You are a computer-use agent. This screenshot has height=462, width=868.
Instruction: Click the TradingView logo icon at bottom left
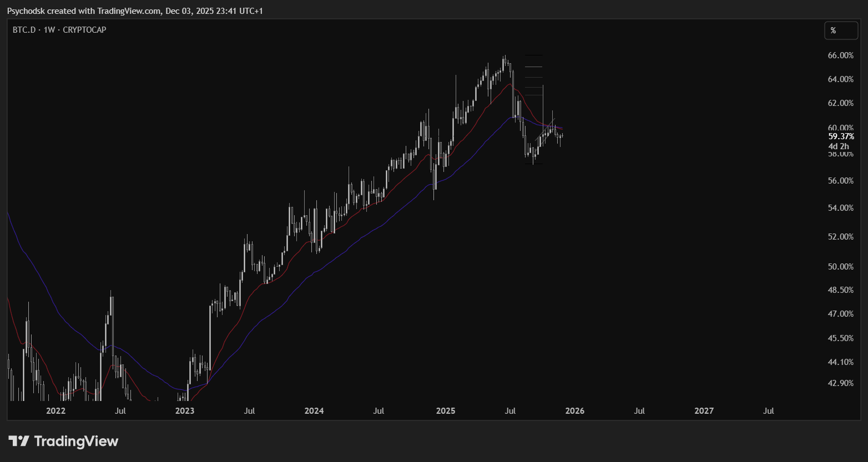pos(18,441)
